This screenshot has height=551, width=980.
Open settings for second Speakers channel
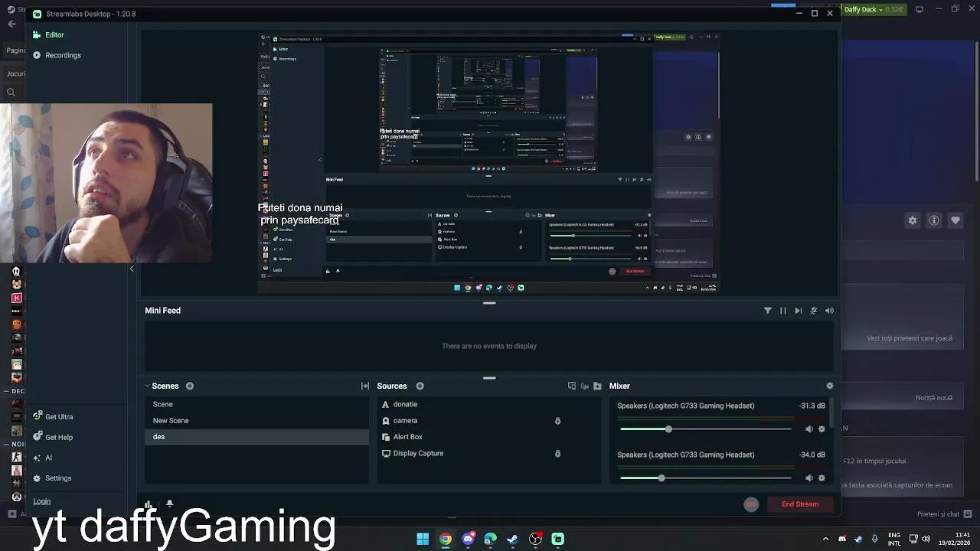pos(822,478)
